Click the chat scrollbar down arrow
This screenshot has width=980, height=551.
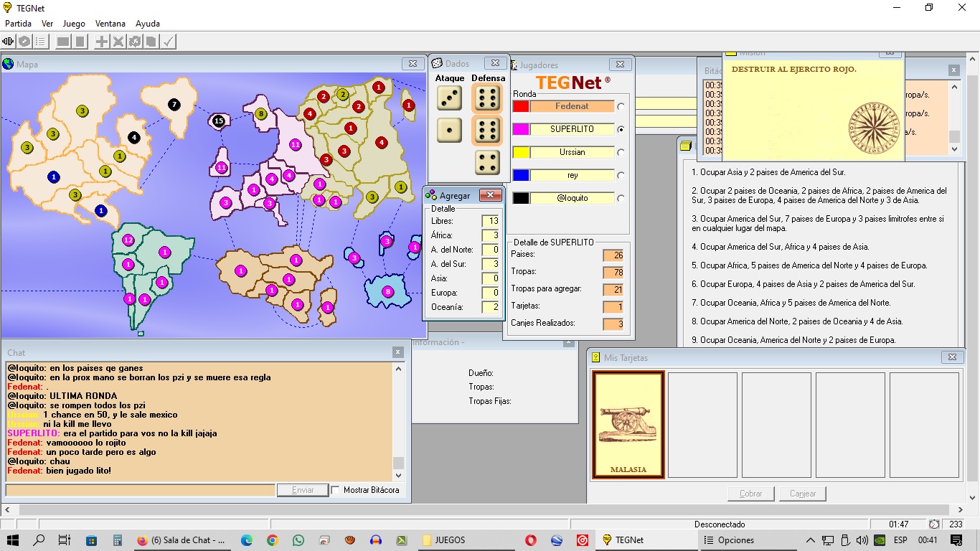[x=399, y=476]
